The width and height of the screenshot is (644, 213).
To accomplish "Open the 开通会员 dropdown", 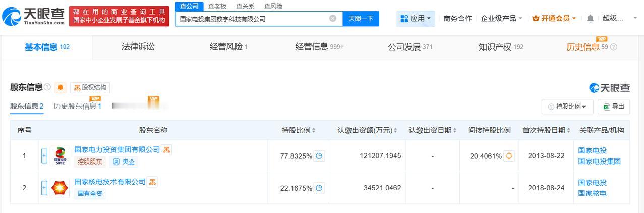I will 554,19.
